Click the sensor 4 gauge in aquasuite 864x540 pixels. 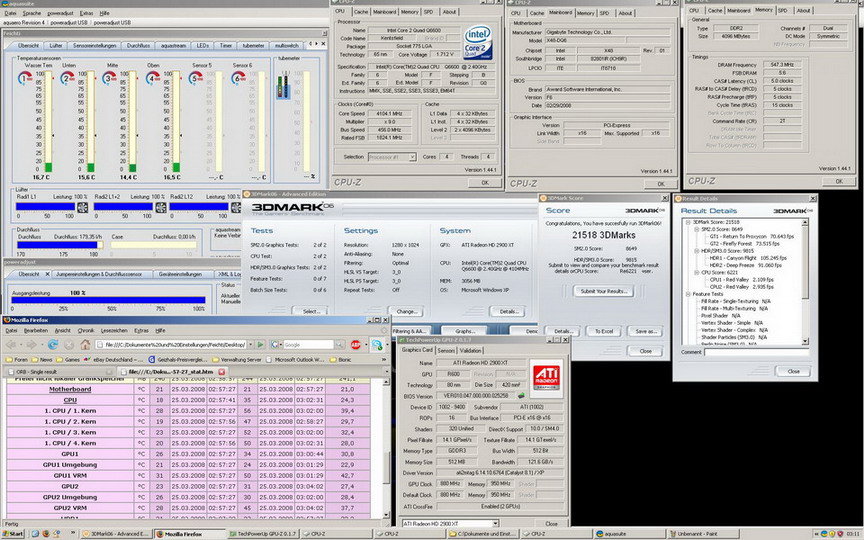pyautogui.click(x=153, y=78)
